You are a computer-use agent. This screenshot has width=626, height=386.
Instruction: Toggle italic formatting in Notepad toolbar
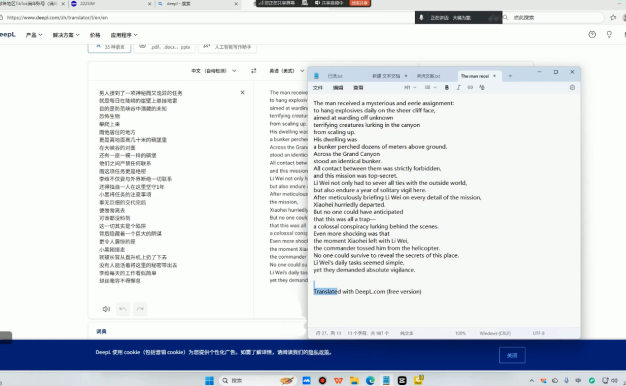458,87
